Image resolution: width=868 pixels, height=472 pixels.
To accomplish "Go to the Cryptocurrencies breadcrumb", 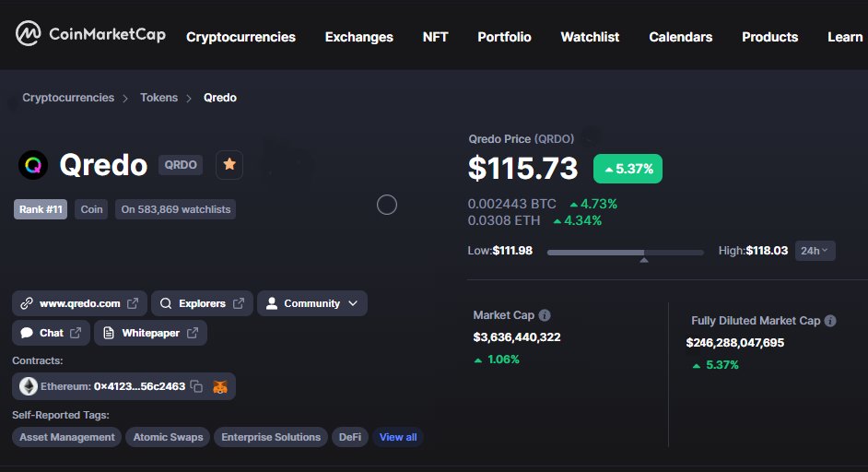I will coord(68,98).
